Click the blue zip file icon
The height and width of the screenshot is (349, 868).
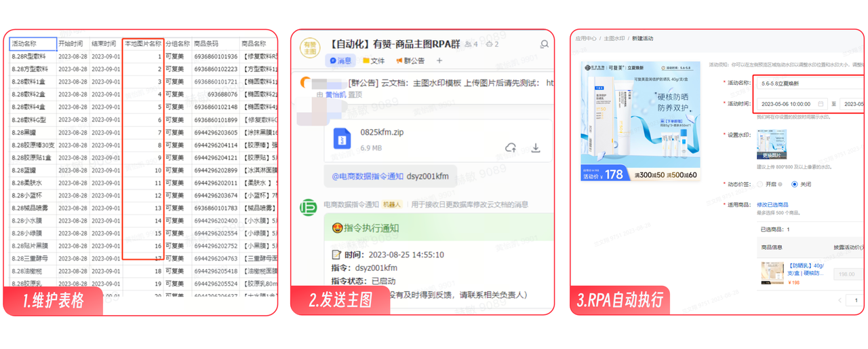point(342,139)
